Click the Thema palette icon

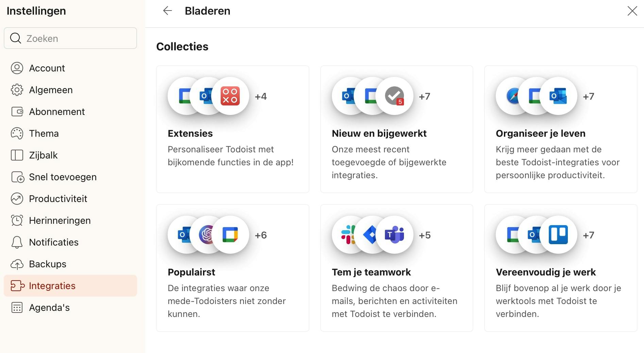17,133
